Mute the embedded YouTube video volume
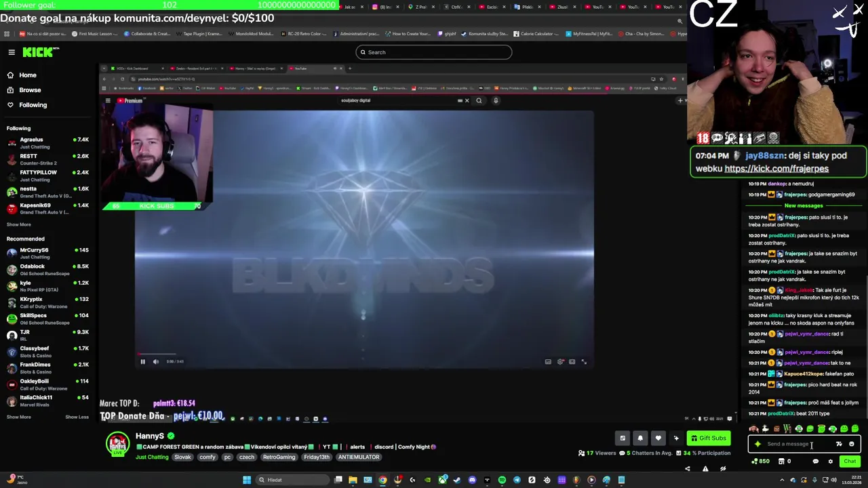This screenshot has height=488, width=868. click(155, 361)
